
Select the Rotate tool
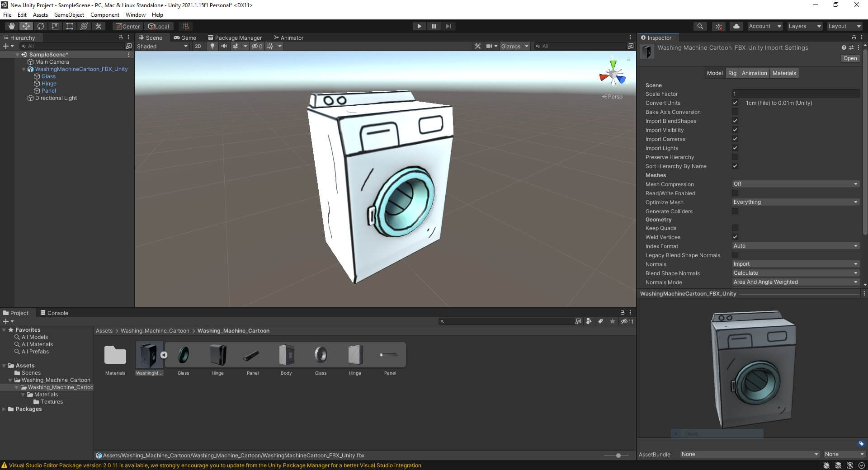click(x=40, y=26)
